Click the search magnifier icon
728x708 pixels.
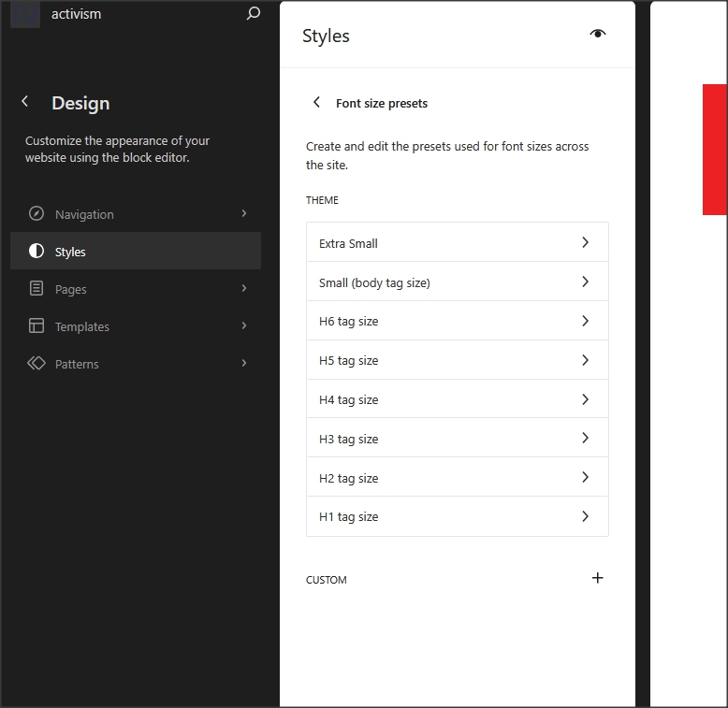click(x=253, y=14)
